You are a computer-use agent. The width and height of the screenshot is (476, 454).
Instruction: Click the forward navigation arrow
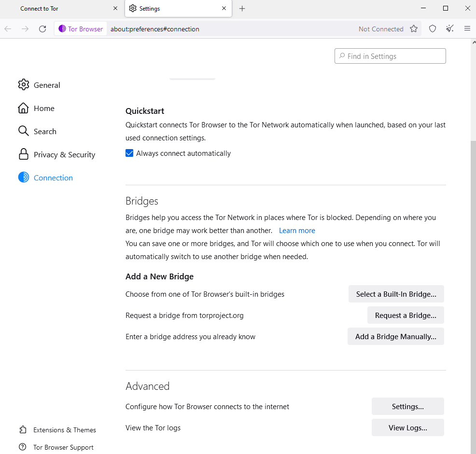[x=25, y=29]
